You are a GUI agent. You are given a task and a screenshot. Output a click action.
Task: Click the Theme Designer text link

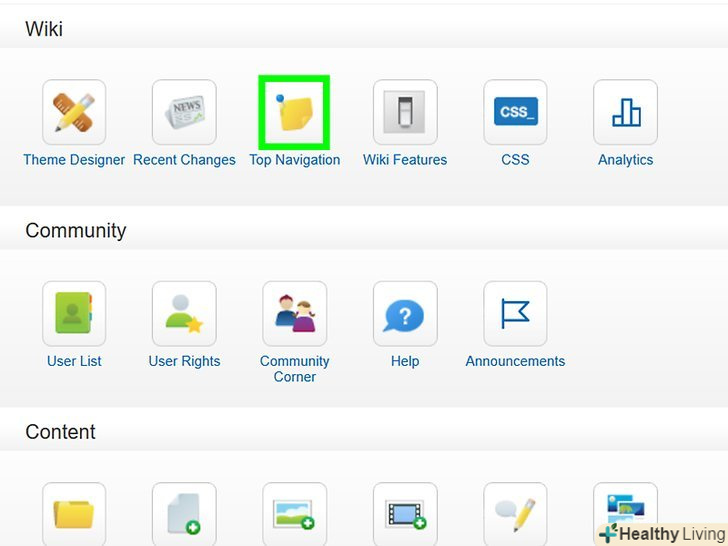pos(74,160)
